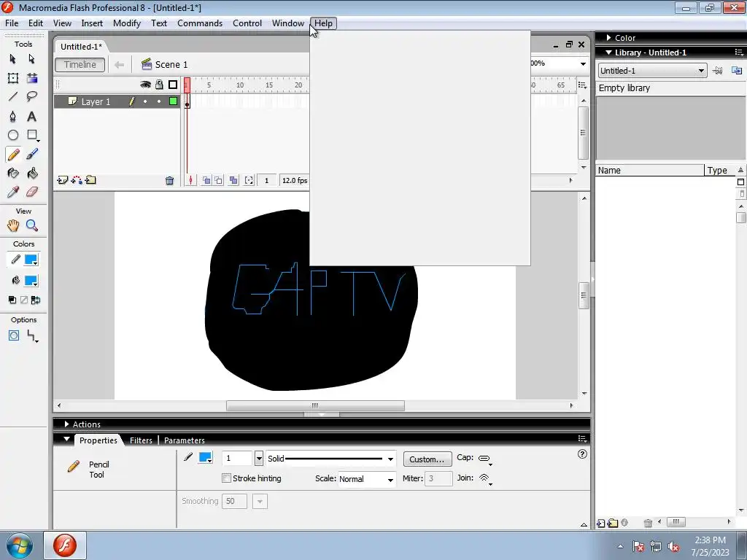This screenshot has height=560, width=747.
Task: Click the Insert Layer icon
Action: (62, 180)
